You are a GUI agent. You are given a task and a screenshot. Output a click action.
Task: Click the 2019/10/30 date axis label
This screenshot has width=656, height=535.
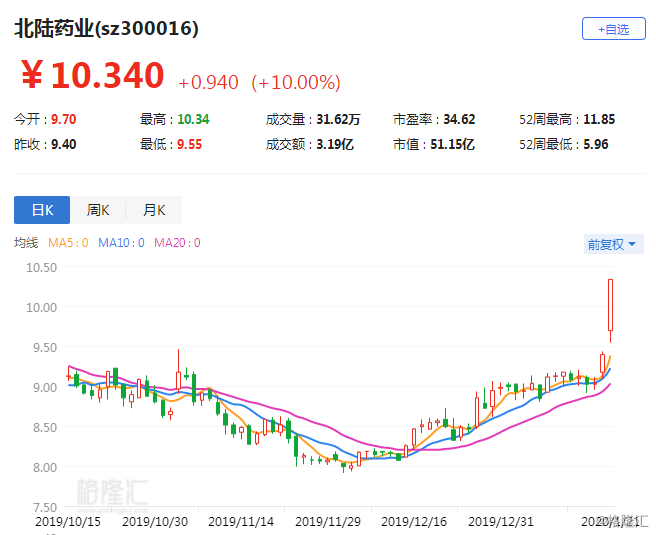[155, 522]
